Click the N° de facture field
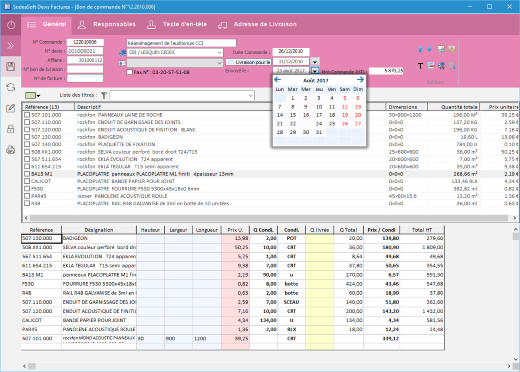The height and width of the screenshot is (372, 520). point(85,78)
